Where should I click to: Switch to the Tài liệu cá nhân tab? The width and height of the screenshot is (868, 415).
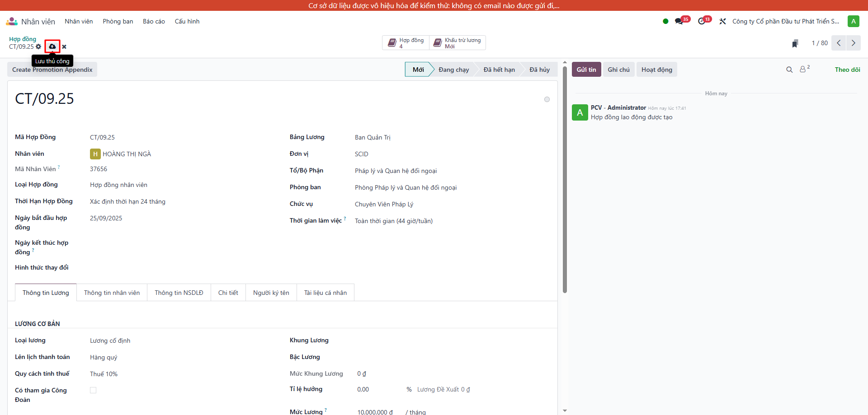point(325,293)
